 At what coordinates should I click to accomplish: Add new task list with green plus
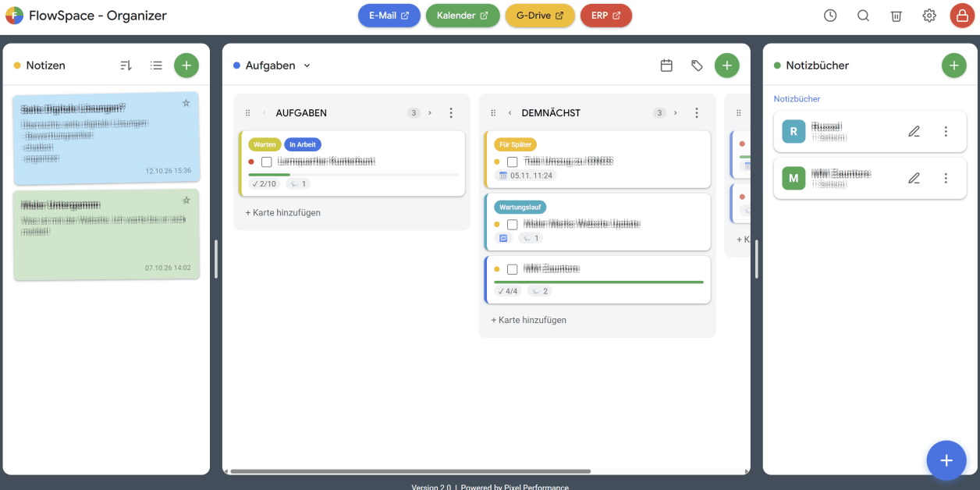coord(727,66)
